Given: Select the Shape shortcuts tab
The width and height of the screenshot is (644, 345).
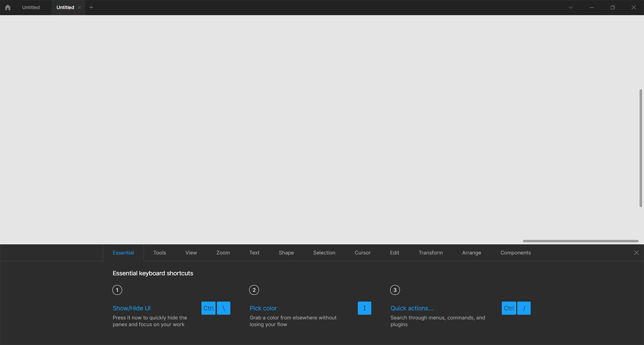Looking at the screenshot, I should (286, 253).
